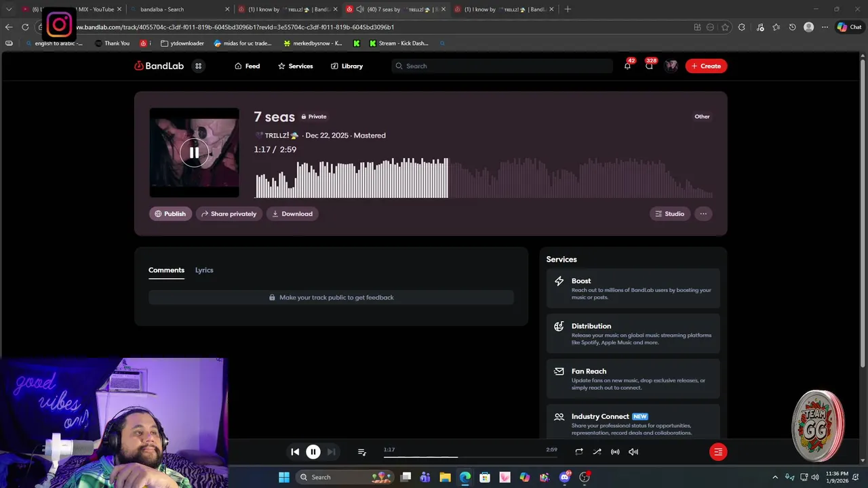The width and height of the screenshot is (868, 488).
Task: Toggle shuffle in the player
Action: point(597,452)
